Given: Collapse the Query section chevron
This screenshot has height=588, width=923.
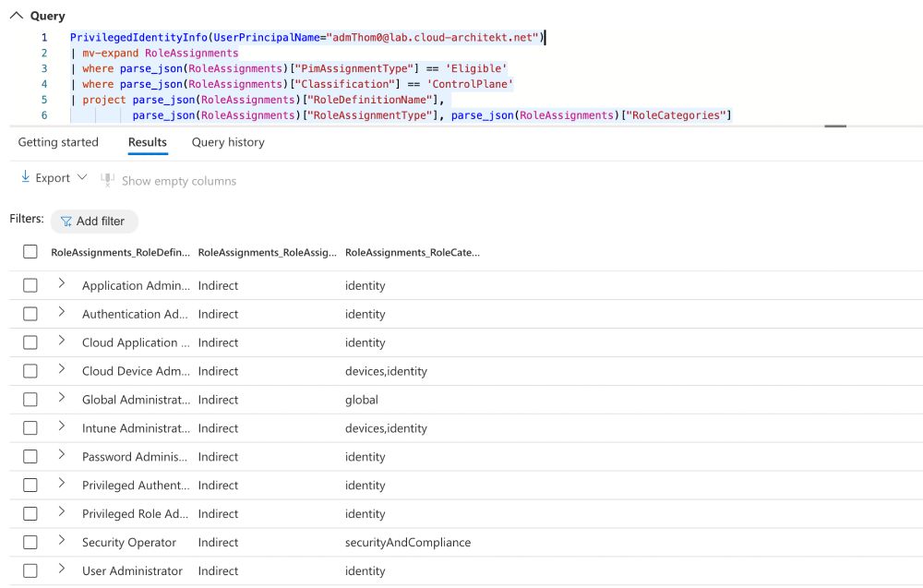Looking at the screenshot, I should pos(17,16).
